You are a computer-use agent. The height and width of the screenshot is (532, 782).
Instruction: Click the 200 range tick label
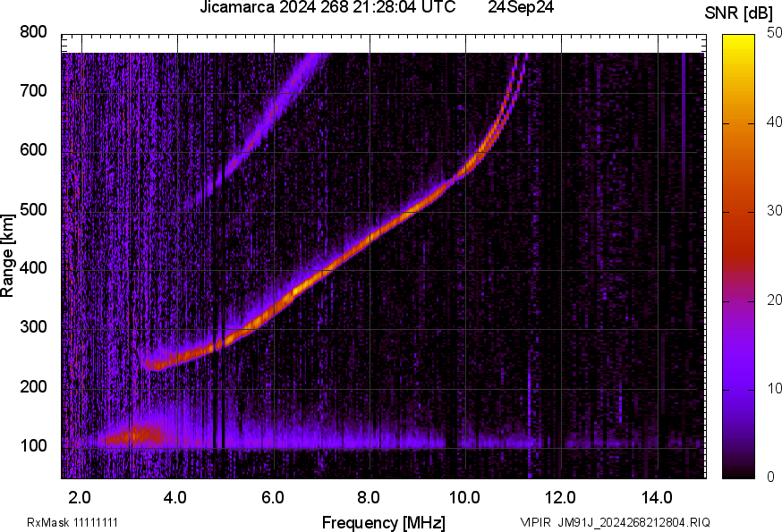[x=33, y=386]
